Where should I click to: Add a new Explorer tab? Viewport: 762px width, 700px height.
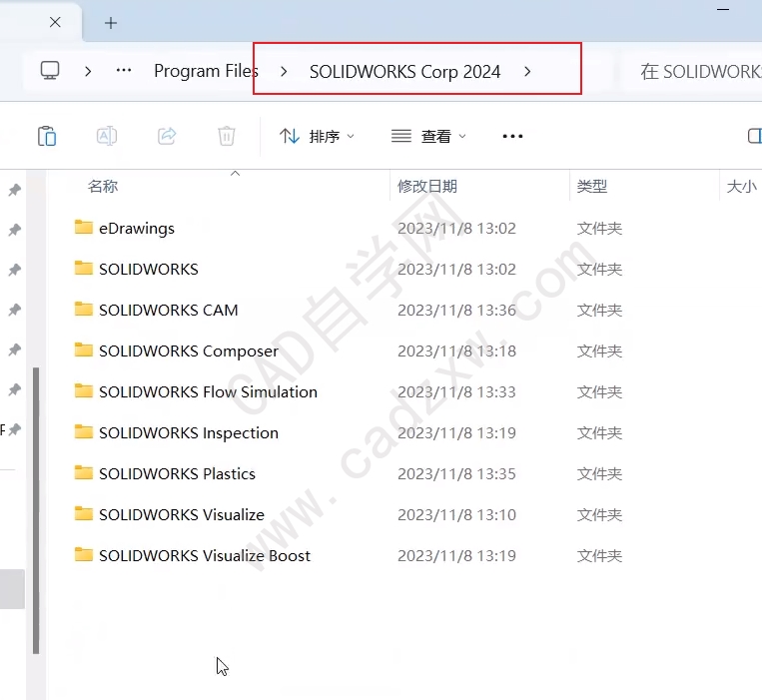111,23
